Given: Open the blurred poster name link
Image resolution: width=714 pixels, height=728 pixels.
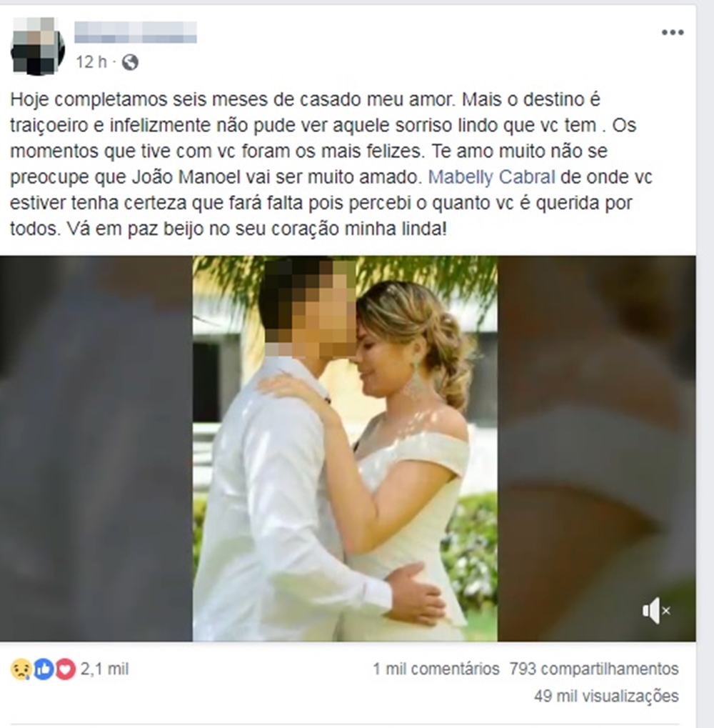Looking at the screenshot, I should pyautogui.click(x=136, y=32).
